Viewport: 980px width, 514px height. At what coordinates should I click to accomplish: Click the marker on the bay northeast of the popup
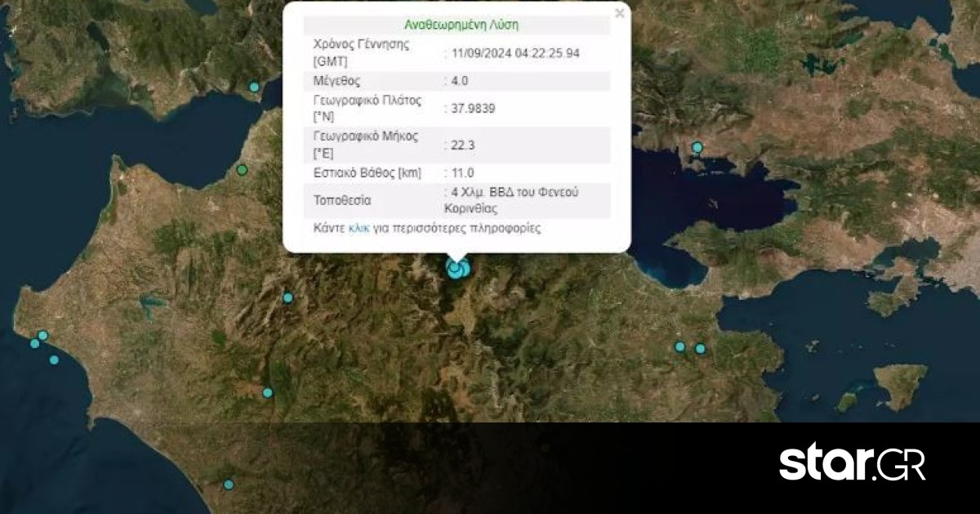[x=697, y=148]
